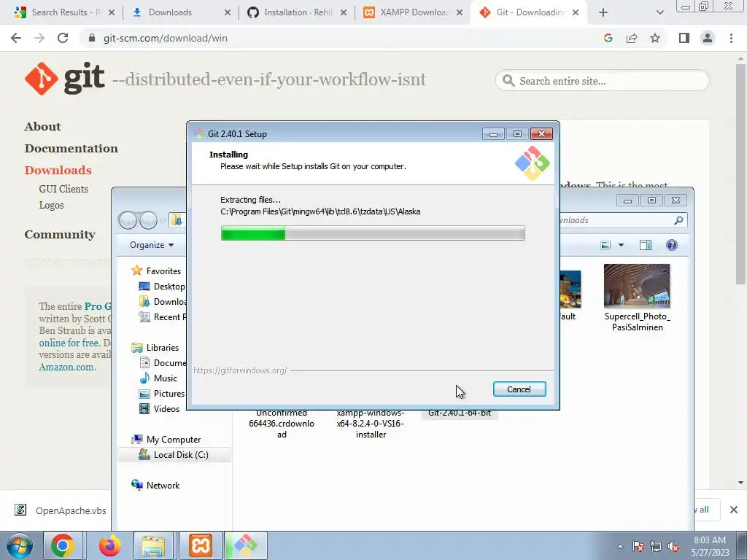
Task: Open the tab search dropdown arrow
Action: [x=659, y=13]
